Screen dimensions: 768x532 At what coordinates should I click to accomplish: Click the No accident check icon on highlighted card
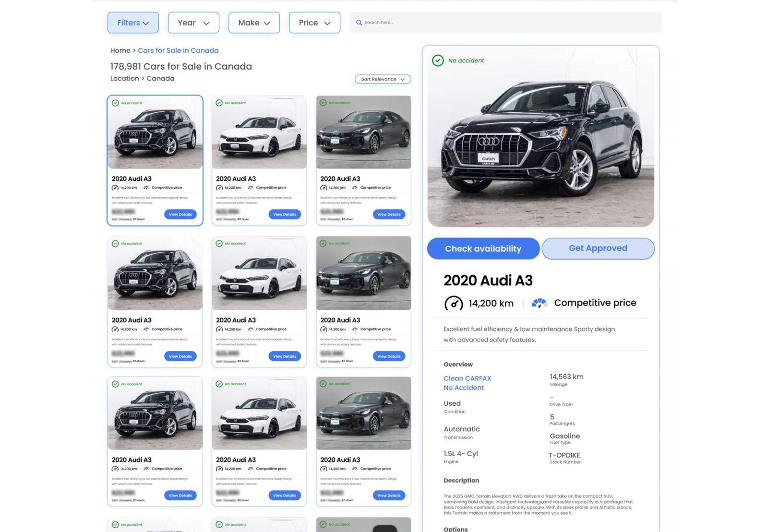tap(115, 103)
